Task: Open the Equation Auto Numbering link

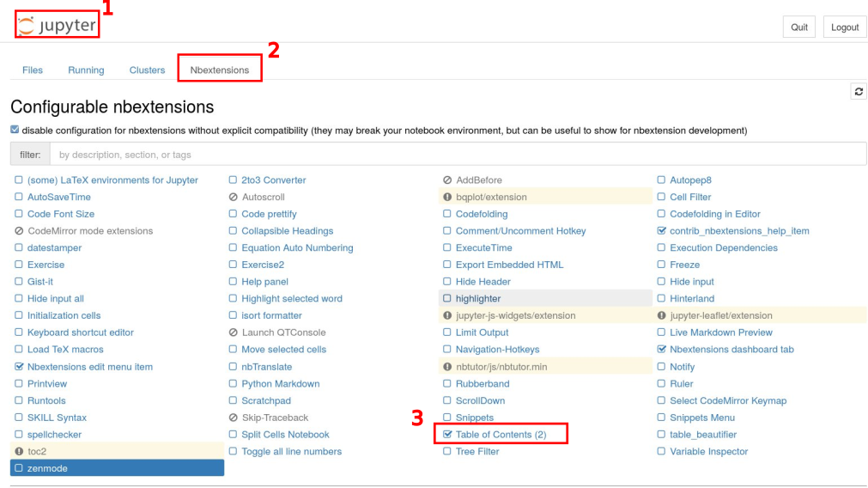Action: pyautogui.click(x=297, y=247)
